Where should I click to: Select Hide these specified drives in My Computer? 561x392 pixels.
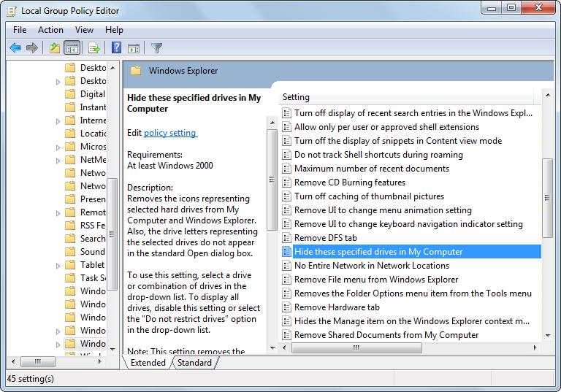click(x=411, y=252)
